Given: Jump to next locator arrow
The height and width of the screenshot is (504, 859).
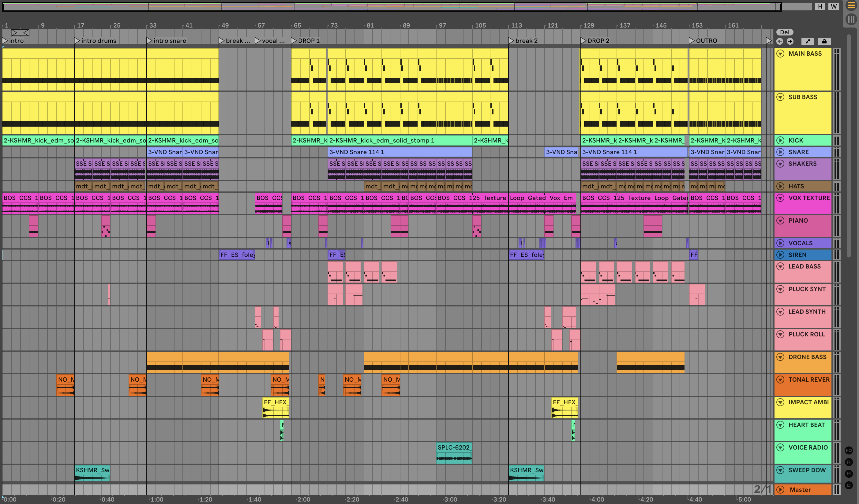Looking at the screenshot, I should 790,41.
